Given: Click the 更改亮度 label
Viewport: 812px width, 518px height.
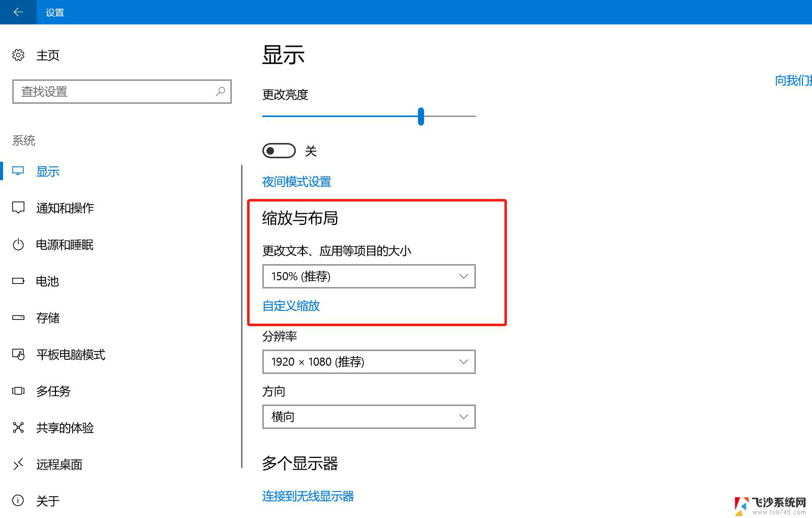Looking at the screenshot, I should click(x=285, y=95).
